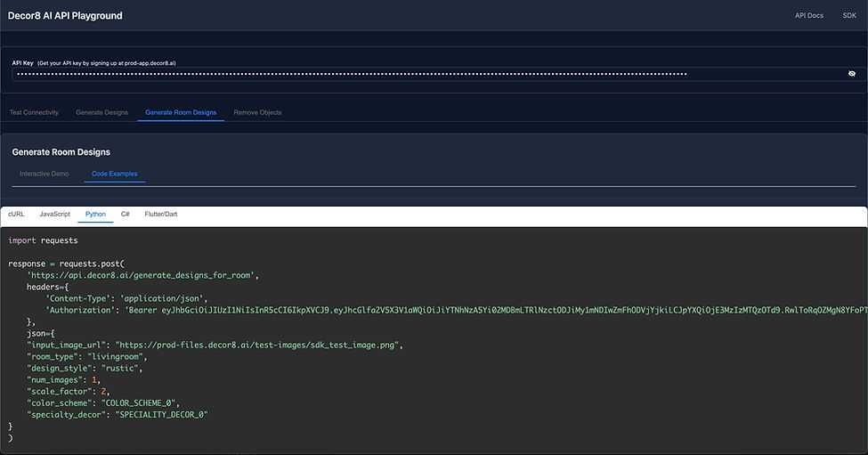Viewport: 868px width, 455px height.
Task: Switch to the Remove Objects tab
Action: [x=257, y=112]
